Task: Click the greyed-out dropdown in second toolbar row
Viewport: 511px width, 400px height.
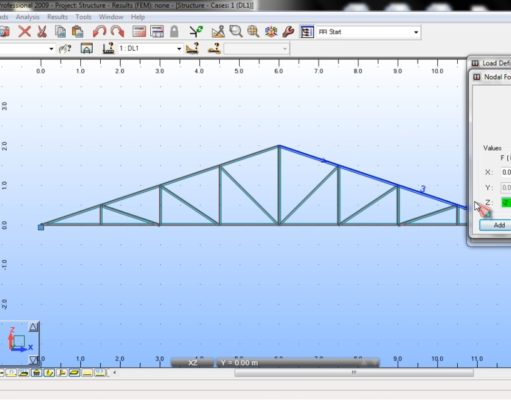Action: 256,49
